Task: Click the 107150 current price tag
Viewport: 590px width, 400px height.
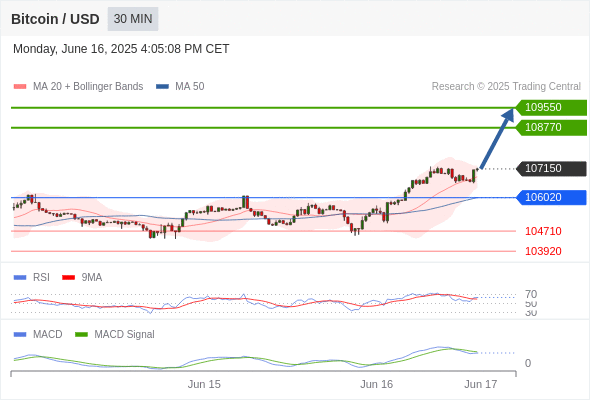Action: point(551,169)
